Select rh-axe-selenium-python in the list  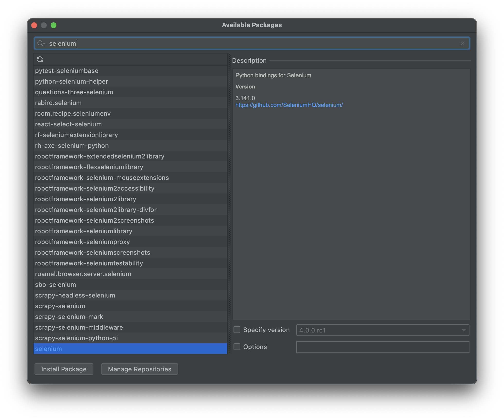click(x=72, y=146)
